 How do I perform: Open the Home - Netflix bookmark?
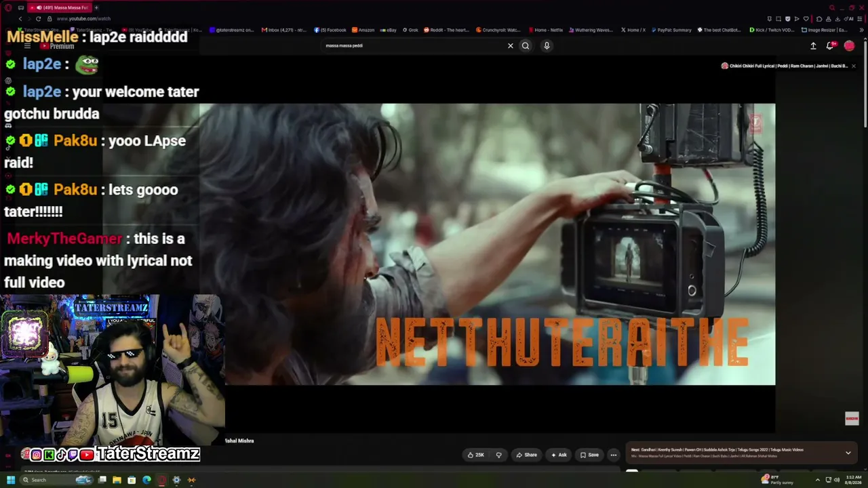[x=545, y=30]
